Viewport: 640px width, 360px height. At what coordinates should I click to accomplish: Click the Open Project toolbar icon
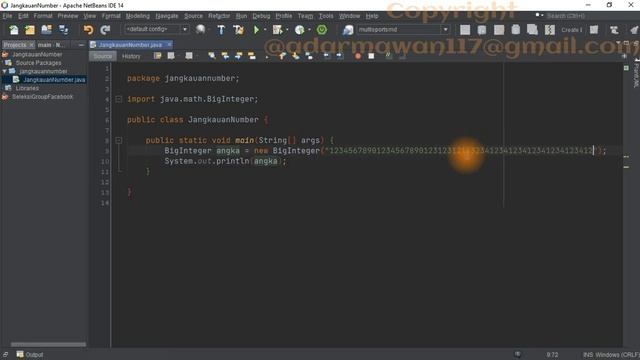tap(47, 30)
